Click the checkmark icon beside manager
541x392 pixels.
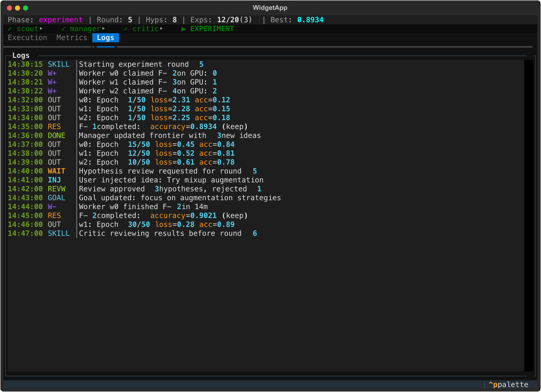63,29
